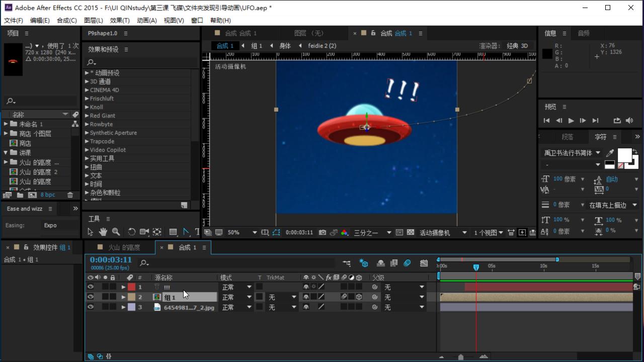The width and height of the screenshot is (644, 362).
Task: Select the Hand tool
Action: 103,232
